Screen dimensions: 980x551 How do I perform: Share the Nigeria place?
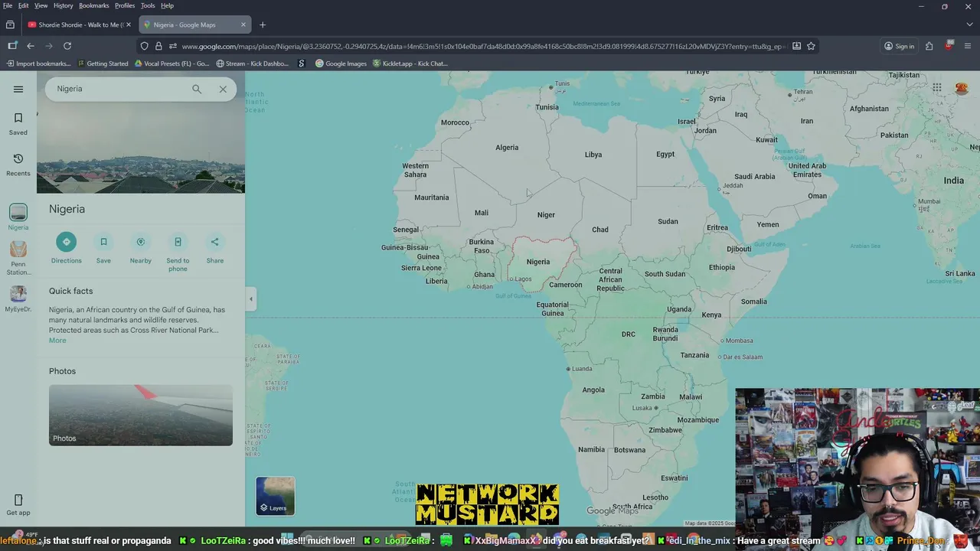[x=215, y=249]
